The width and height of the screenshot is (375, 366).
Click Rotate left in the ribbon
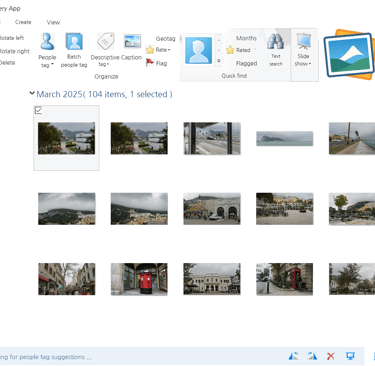[x=12, y=38]
